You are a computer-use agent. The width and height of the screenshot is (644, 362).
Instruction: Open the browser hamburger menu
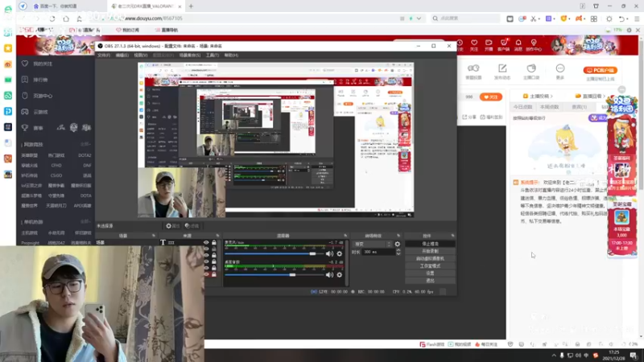pyautogui.click(x=637, y=19)
